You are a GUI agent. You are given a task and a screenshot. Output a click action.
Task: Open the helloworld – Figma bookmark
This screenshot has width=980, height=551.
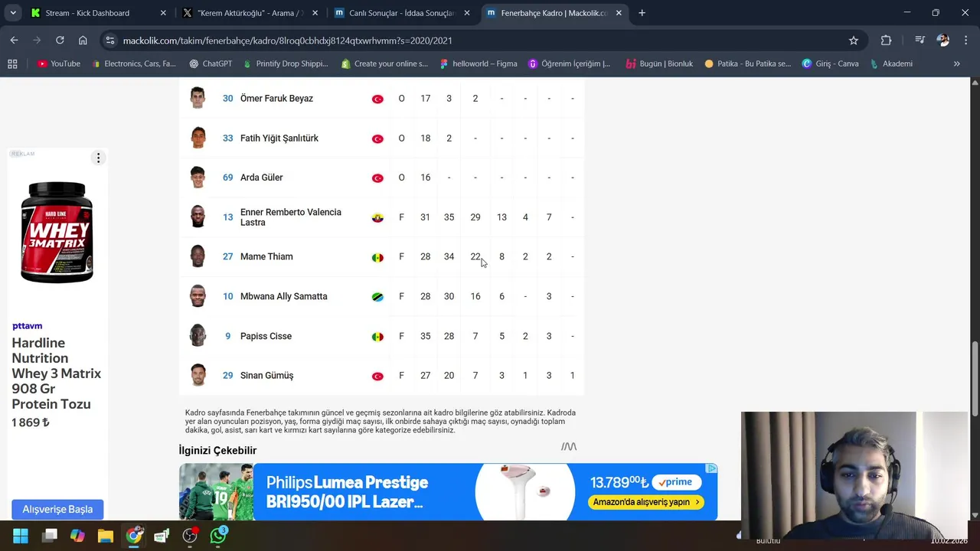[x=479, y=64]
